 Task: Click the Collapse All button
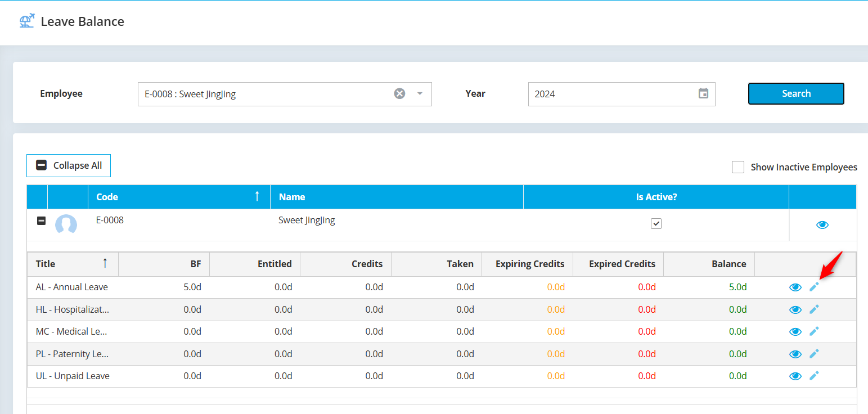(69, 165)
